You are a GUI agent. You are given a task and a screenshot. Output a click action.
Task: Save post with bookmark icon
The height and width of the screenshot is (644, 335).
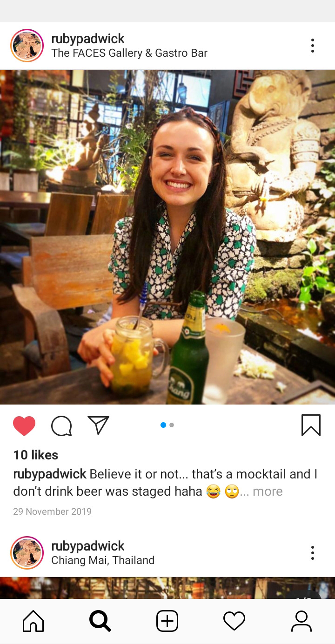click(x=311, y=425)
